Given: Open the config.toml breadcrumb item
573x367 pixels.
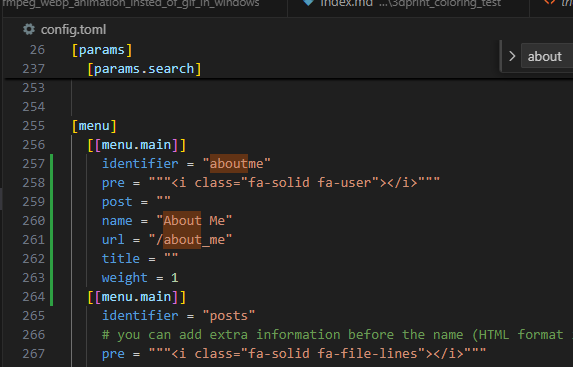Looking at the screenshot, I should tap(73, 30).
